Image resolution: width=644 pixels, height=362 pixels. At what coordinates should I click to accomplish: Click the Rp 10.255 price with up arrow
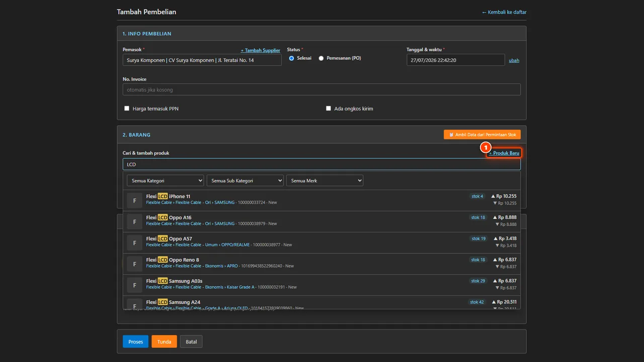point(504,197)
